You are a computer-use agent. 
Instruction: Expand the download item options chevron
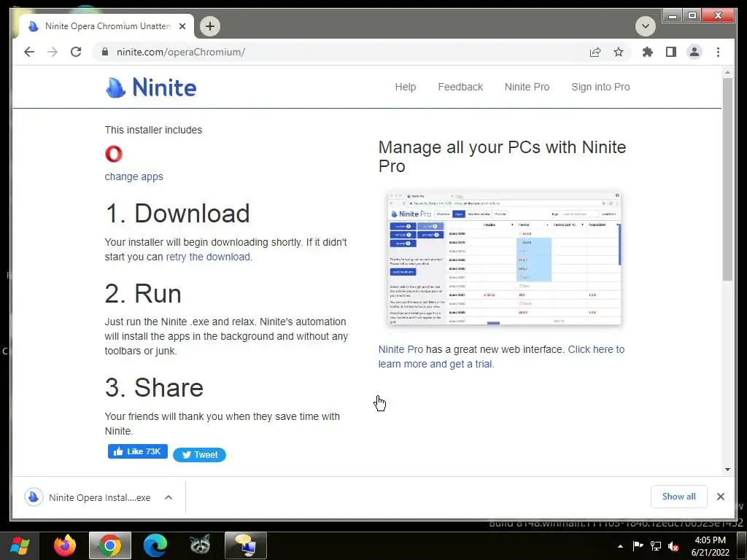[x=169, y=497]
